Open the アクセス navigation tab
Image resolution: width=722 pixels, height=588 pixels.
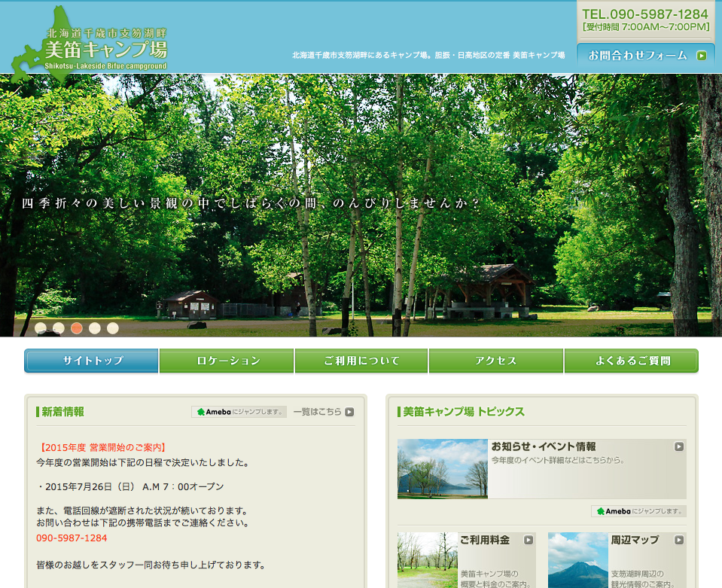(496, 361)
